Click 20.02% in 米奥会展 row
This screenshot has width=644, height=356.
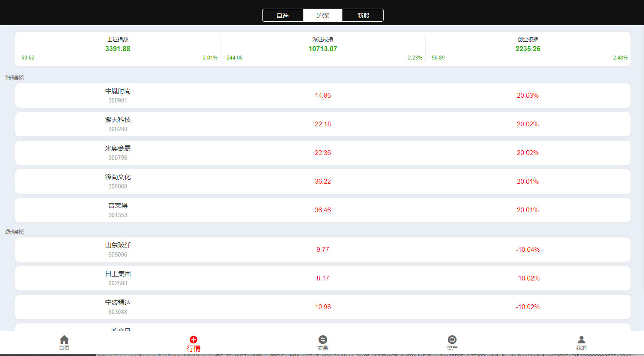pos(528,153)
